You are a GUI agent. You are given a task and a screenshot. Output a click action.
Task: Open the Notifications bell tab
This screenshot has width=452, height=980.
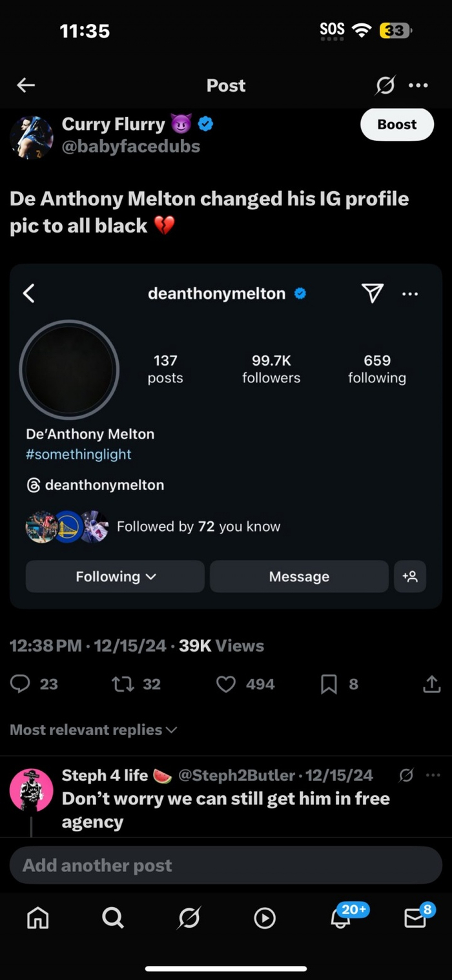point(340,917)
